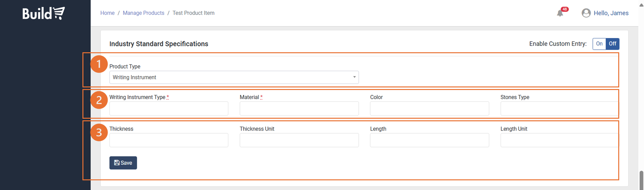This screenshot has height=190, width=644.
Task: Click the Build cart logo
Action: click(43, 13)
